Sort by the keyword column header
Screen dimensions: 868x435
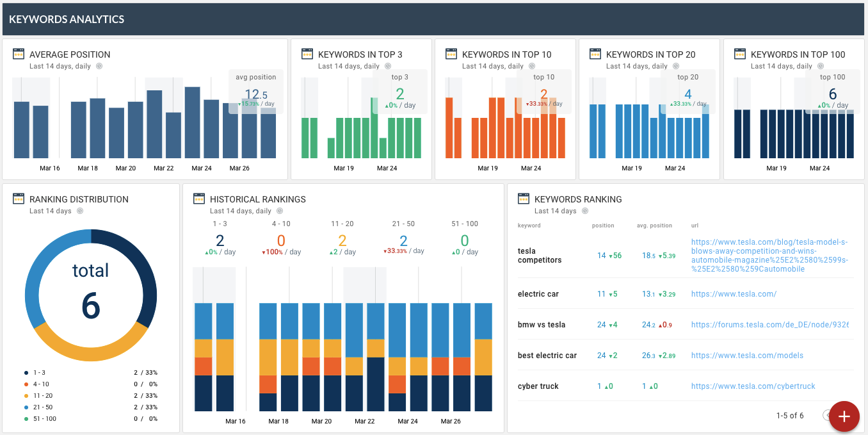(529, 226)
